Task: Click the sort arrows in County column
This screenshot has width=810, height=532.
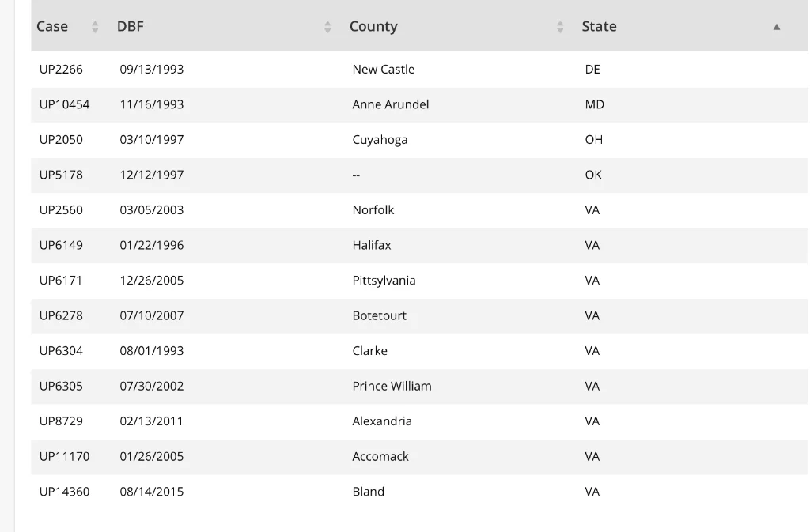Action: [x=560, y=27]
